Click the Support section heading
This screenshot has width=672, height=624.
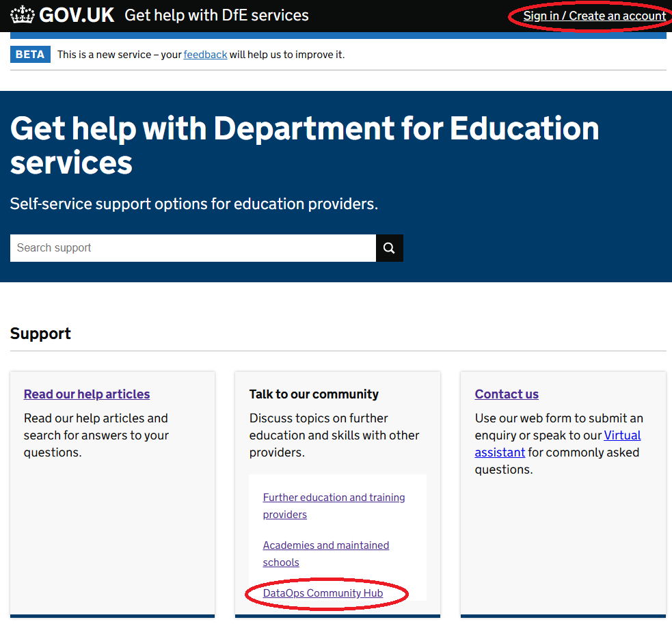[x=40, y=334]
